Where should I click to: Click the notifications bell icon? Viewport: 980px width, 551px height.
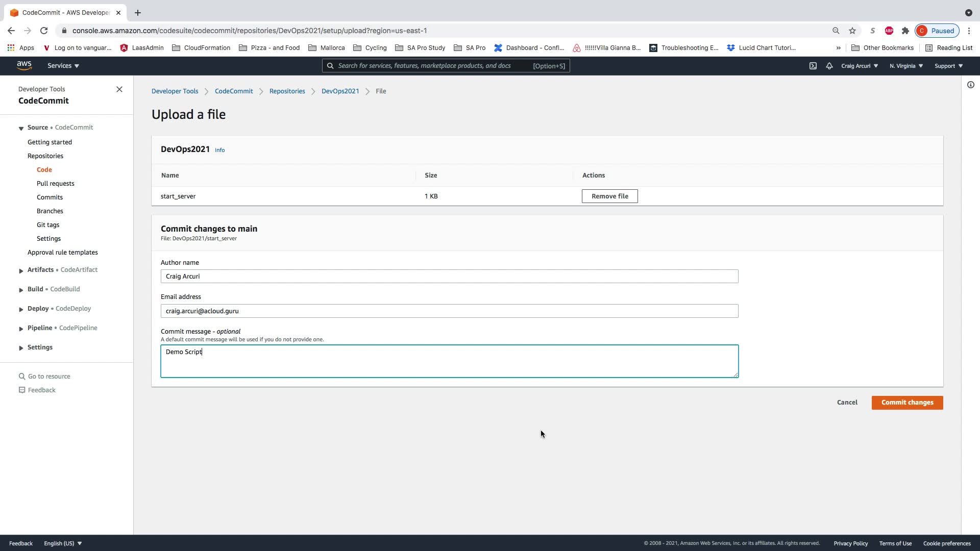pos(829,66)
